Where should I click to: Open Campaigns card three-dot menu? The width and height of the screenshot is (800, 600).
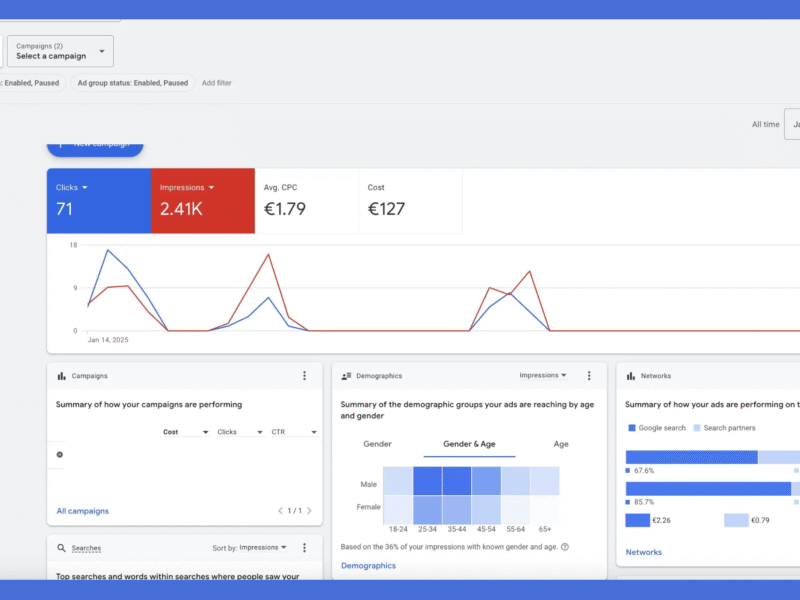[305, 376]
